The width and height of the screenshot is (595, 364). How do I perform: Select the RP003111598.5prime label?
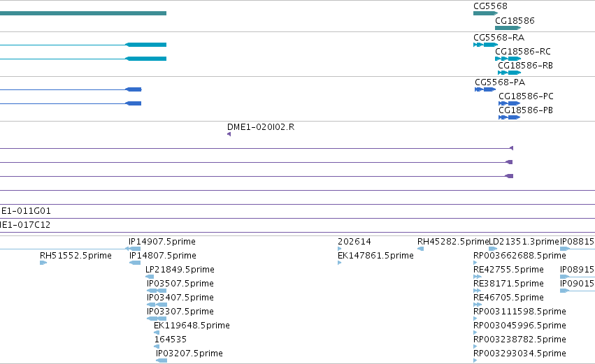(x=520, y=312)
